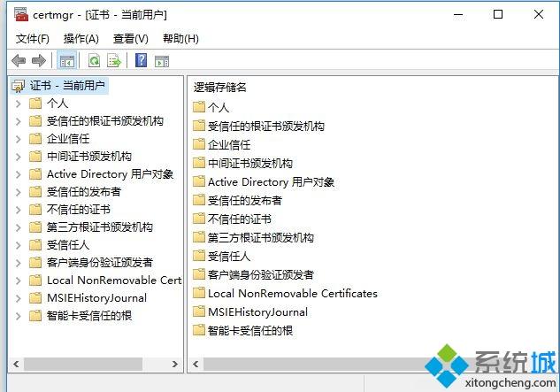Close the certmgr window

539,15
